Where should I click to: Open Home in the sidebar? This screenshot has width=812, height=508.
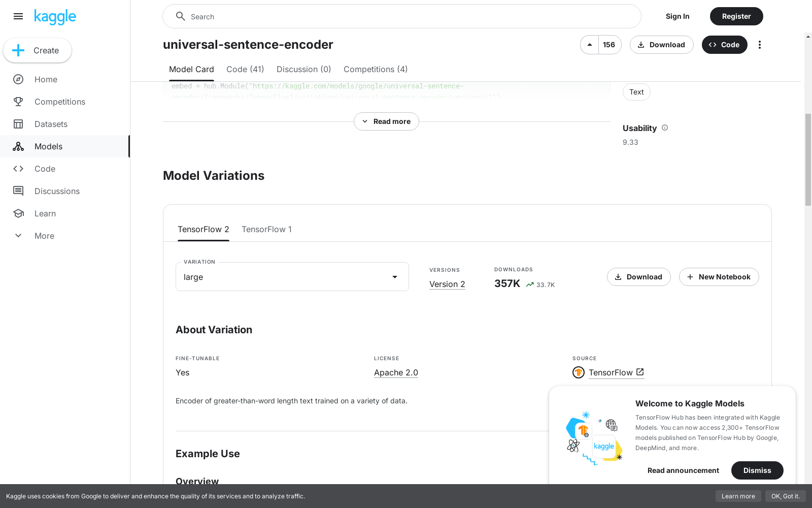(x=65, y=79)
